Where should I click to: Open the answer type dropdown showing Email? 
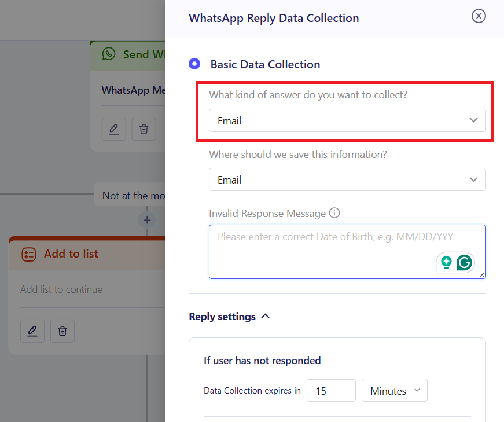(x=347, y=120)
